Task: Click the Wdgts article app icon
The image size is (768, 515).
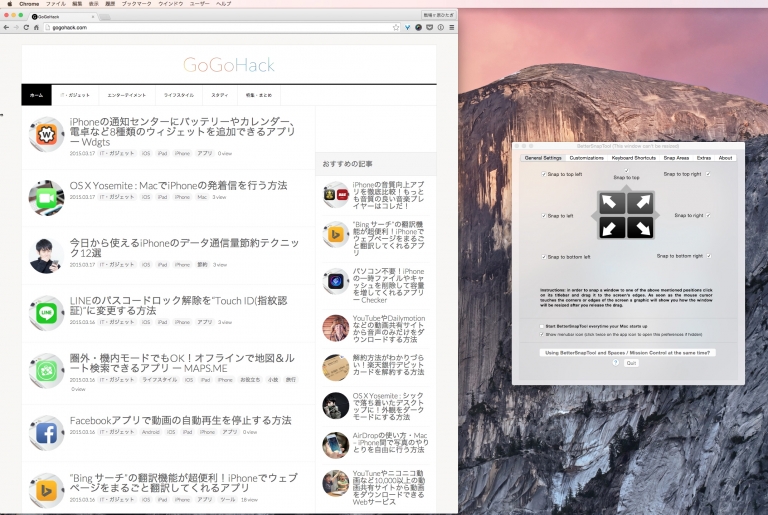Action: click(x=47, y=134)
